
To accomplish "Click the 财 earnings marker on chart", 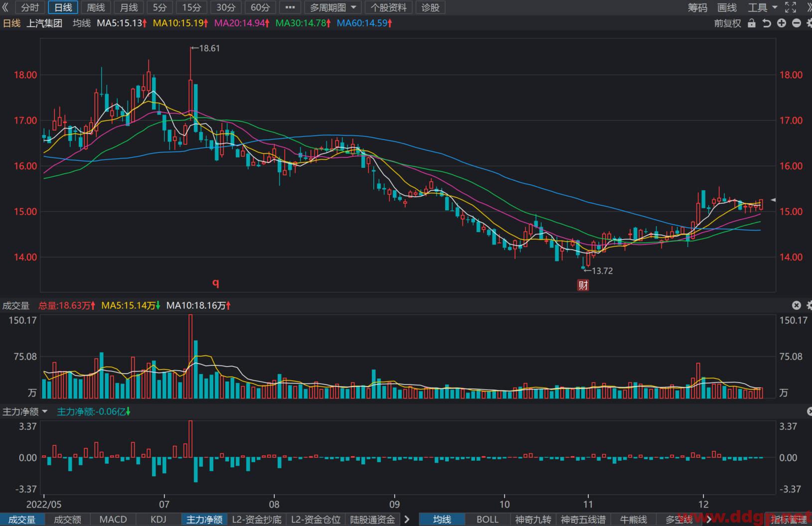I will coord(583,285).
